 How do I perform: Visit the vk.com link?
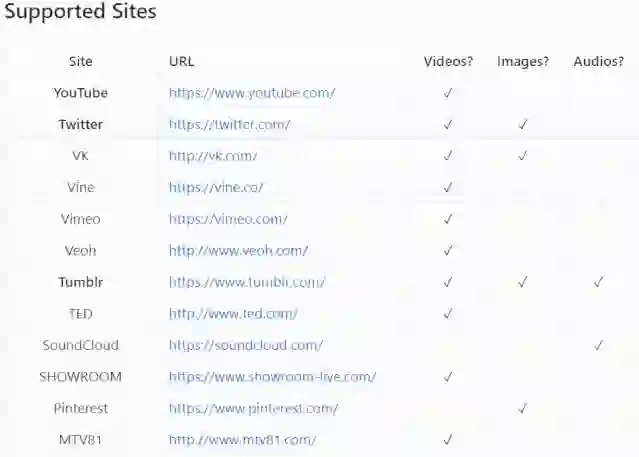[x=213, y=156]
